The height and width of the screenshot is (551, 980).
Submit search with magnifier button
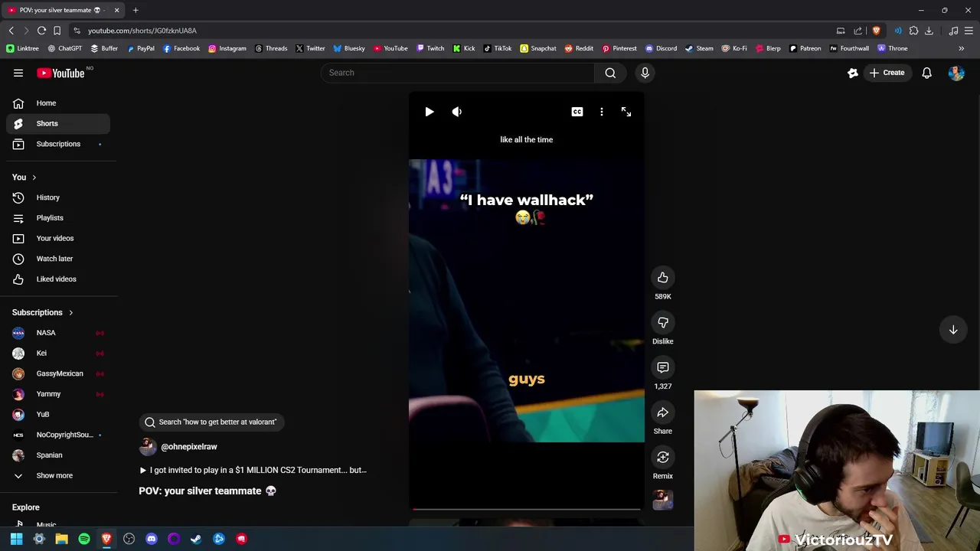click(x=610, y=73)
